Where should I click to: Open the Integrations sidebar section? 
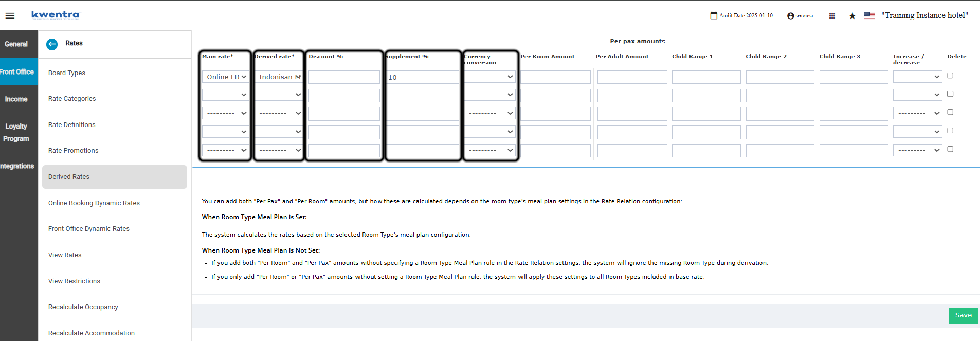(17, 166)
